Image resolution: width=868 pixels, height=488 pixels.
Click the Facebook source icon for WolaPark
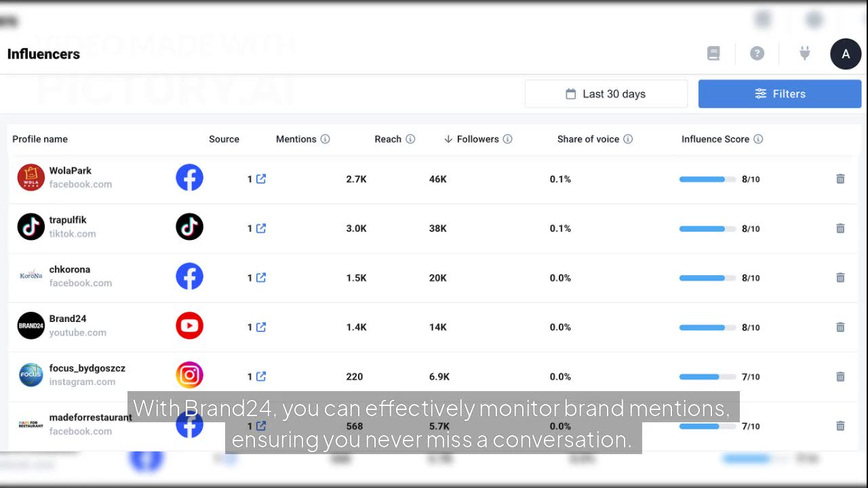pyautogui.click(x=190, y=178)
